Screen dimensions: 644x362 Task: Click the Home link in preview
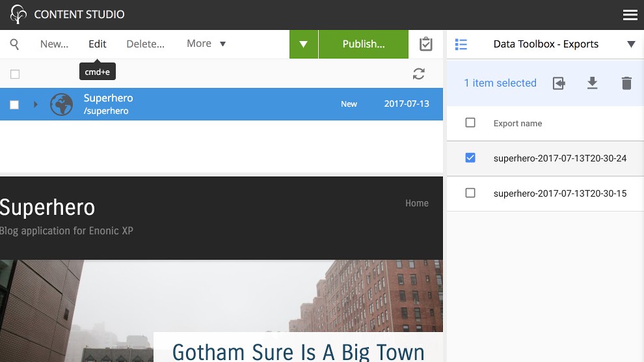[x=417, y=203]
